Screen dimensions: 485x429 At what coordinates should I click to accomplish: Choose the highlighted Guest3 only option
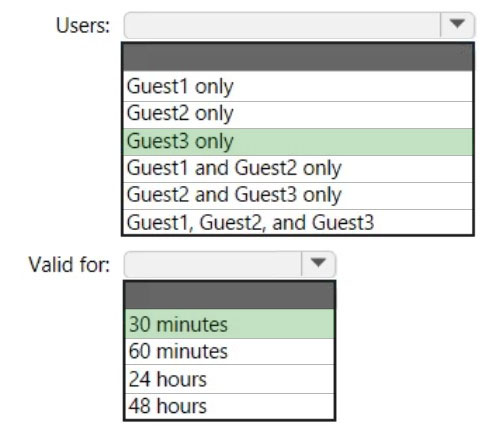[298, 142]
